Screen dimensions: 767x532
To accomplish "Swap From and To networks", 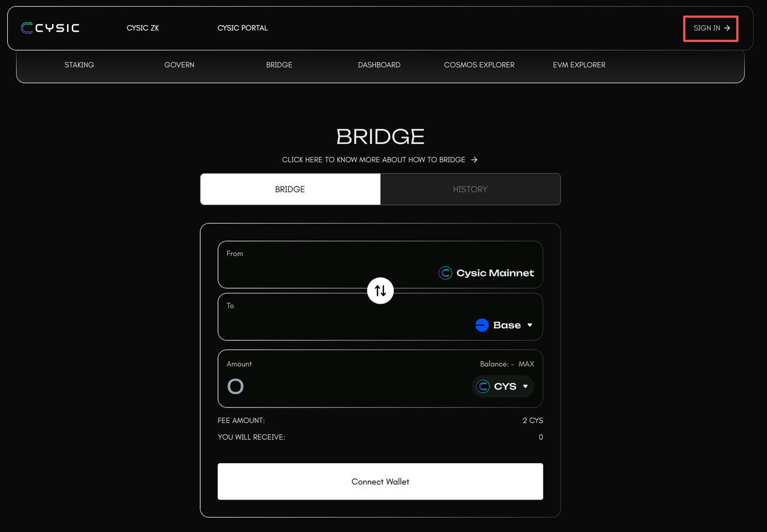I will pos(381,291).
